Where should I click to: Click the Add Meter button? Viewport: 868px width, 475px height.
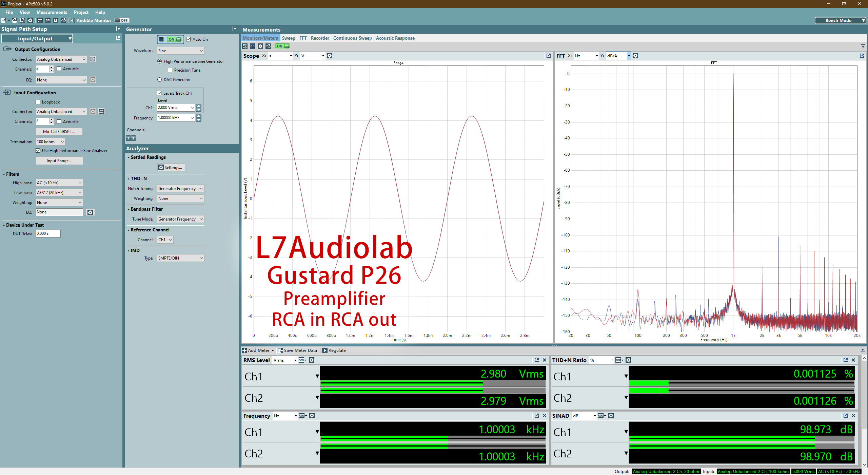click(258, 350)
